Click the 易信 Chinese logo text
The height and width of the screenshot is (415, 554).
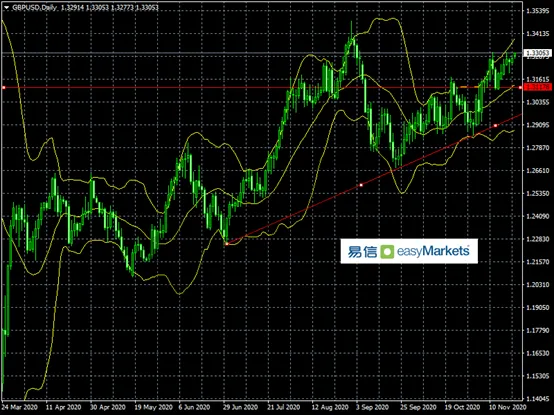pyautogui.click(x=363, y=251)
